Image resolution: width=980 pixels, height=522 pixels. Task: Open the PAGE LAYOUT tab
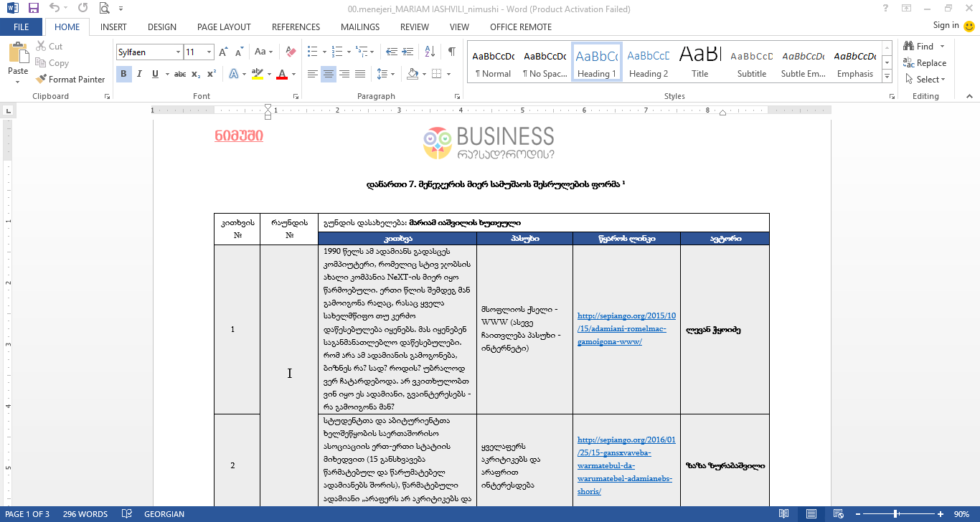click(x=224, y=27)
